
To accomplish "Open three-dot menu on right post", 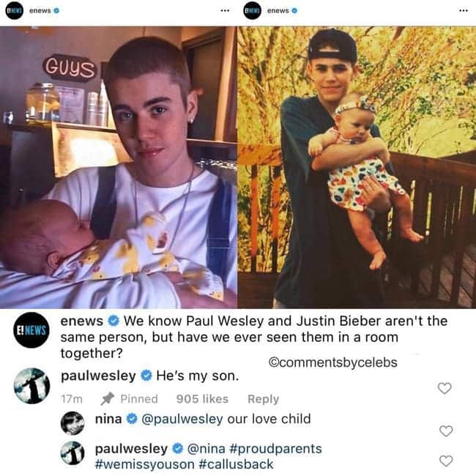I will pos(464,11).
